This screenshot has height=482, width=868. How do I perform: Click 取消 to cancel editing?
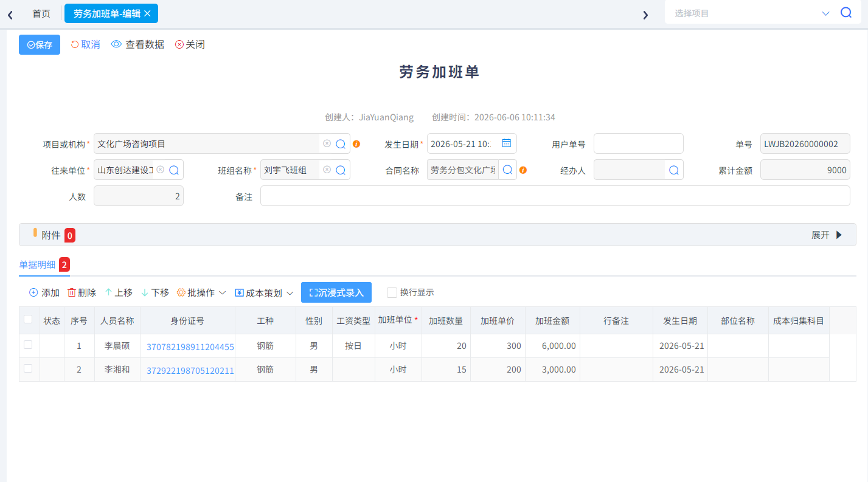tap(86, 44)
